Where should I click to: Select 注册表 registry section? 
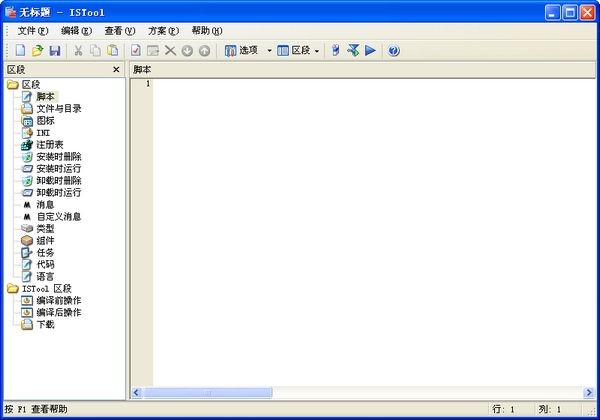50,145
